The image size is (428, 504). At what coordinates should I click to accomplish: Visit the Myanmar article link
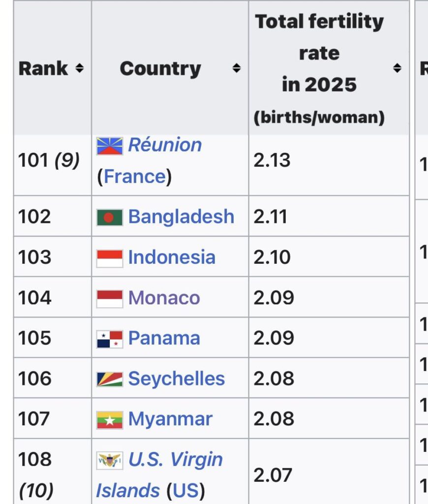pyautogui.click(x=170, y=419)
